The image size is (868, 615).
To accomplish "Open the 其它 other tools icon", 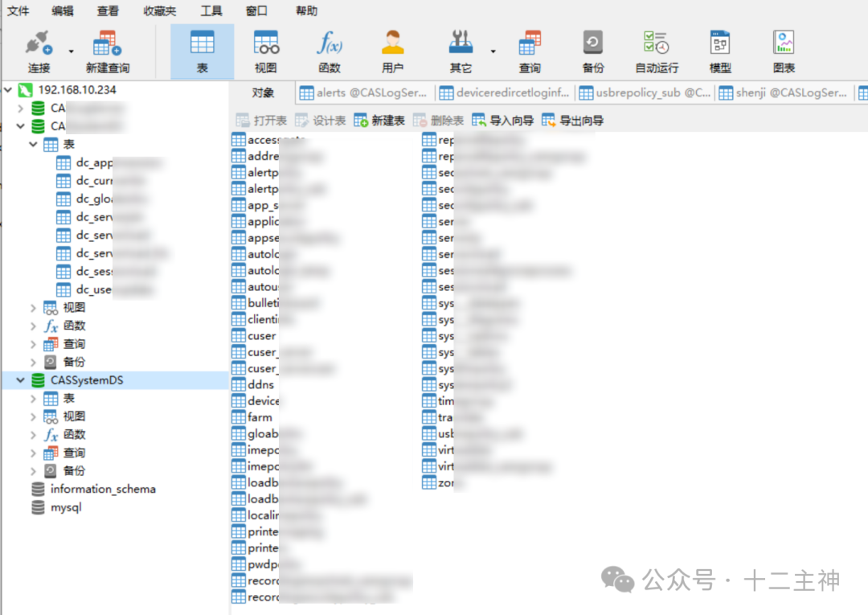I will [x=461, y=51].
